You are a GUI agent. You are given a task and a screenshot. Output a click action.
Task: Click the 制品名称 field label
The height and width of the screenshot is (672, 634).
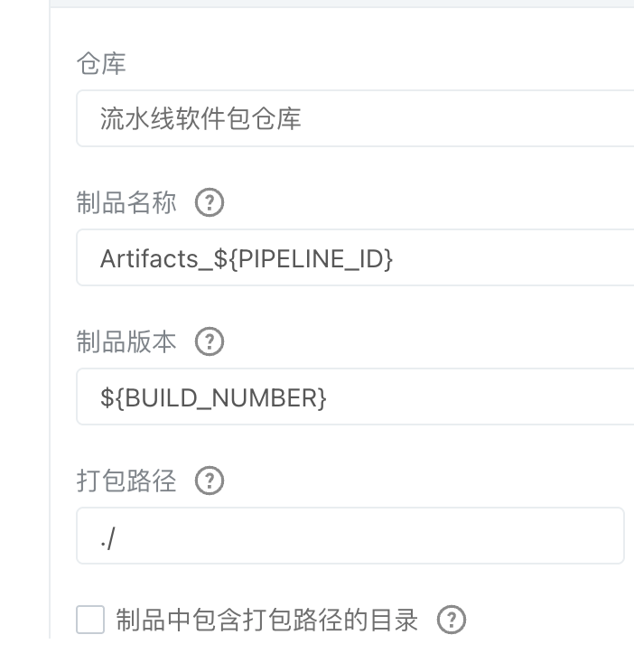point(126,202)
